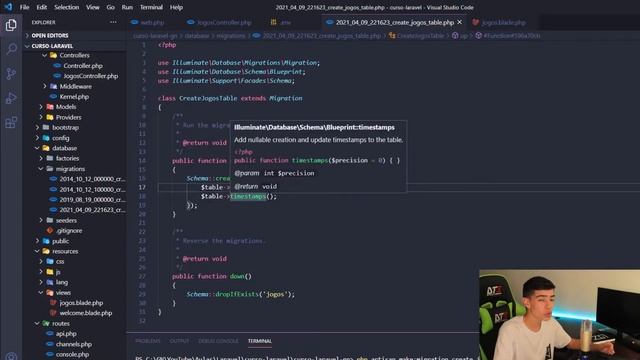Switch to the jogos.blade.php tab

[504, 22]
